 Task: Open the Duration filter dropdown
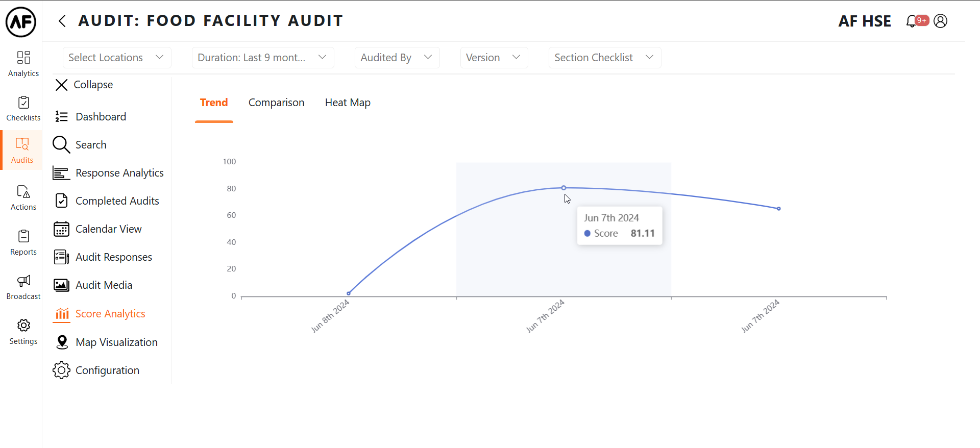click(262, 58)
